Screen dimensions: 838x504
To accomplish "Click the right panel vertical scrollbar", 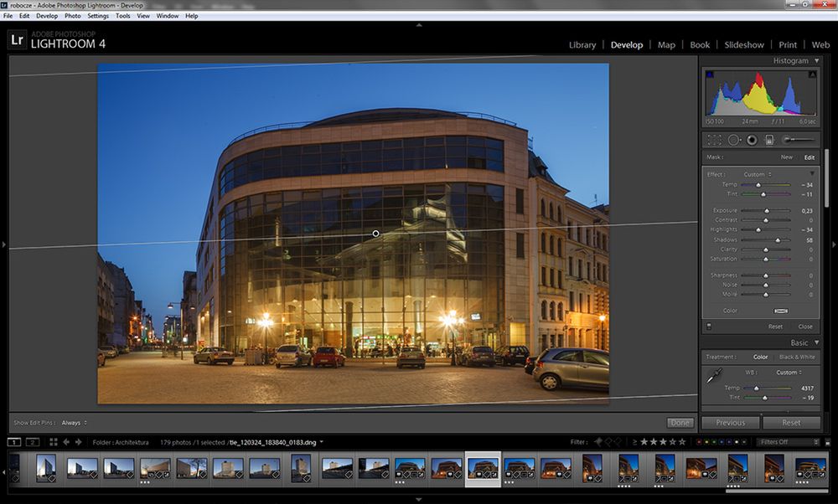I will tap(827, 179).
